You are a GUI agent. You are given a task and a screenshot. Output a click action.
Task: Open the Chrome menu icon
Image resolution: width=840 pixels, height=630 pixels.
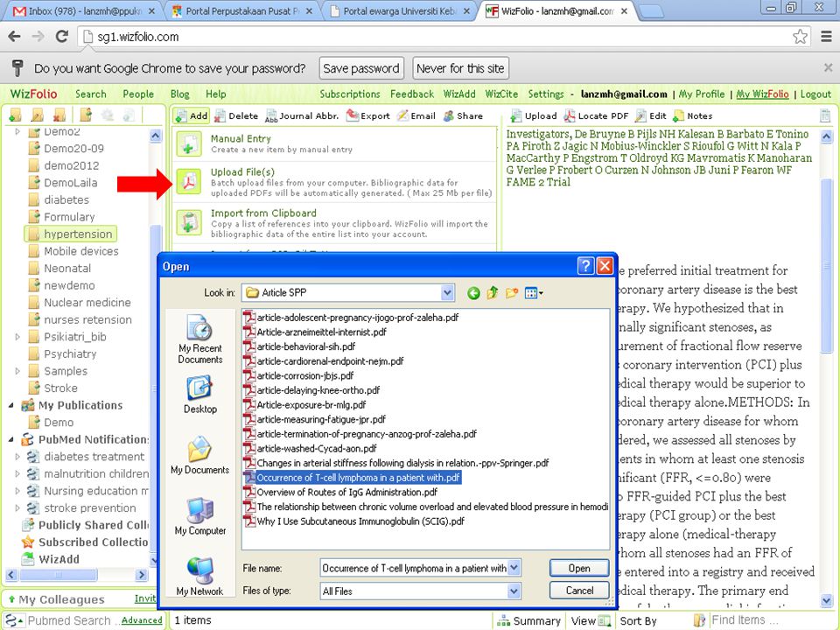[827, 37]
